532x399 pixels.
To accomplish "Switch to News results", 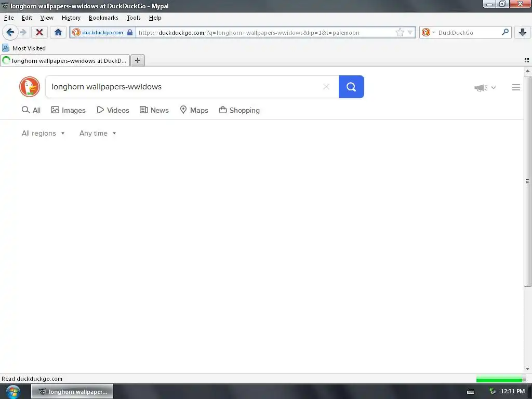I will click(x=154, y=110).
